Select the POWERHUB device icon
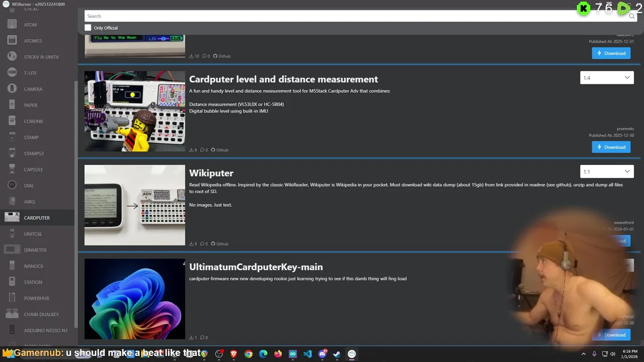644x362 pixels. pos(12,298)
